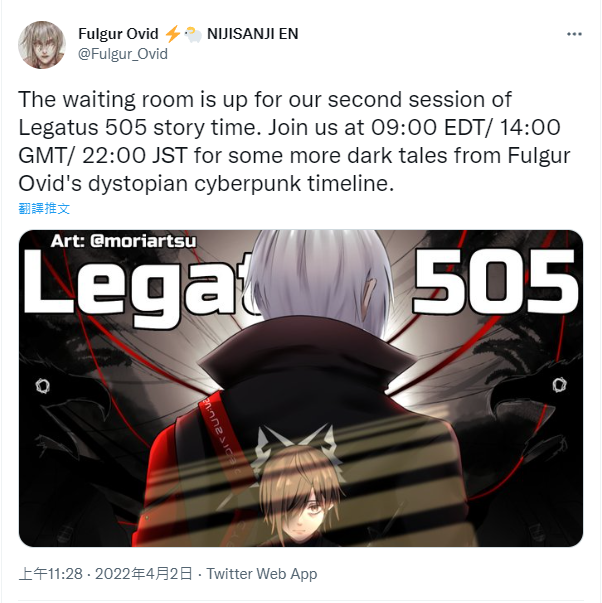Click the left ring ornament in artwork

pyautogui.click(x=43, y=386)
